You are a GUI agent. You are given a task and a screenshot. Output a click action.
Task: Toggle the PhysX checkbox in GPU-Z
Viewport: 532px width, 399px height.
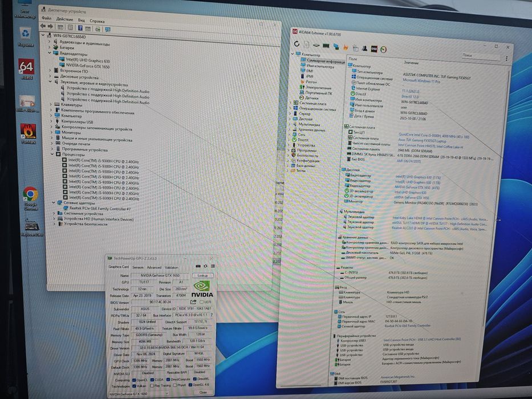tap(174, 385)
